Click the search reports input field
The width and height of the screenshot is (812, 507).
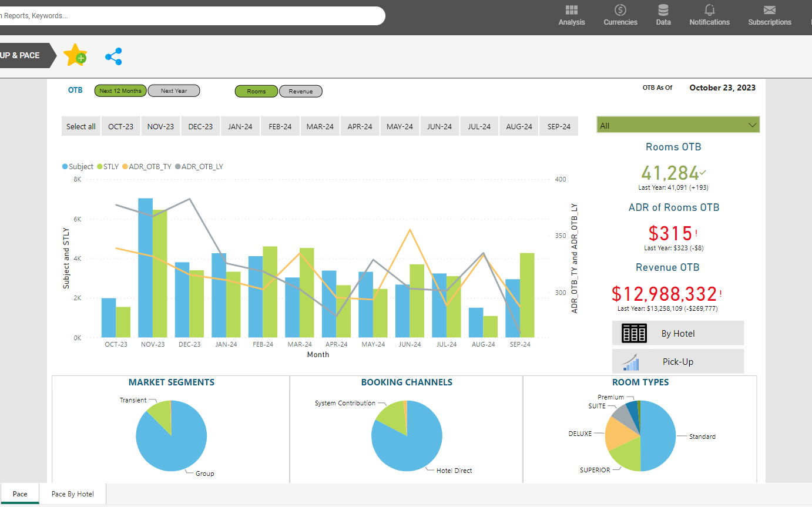[188, 16]
